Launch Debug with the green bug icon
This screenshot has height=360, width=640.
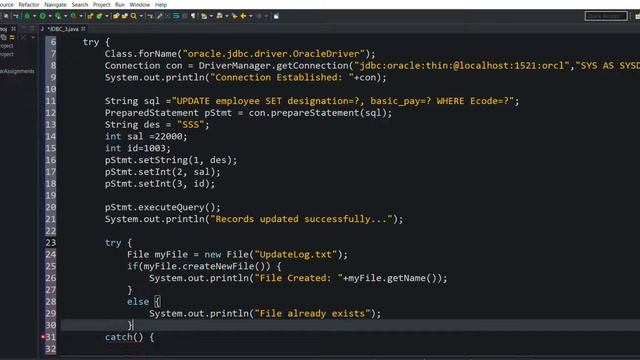point(27,16)
